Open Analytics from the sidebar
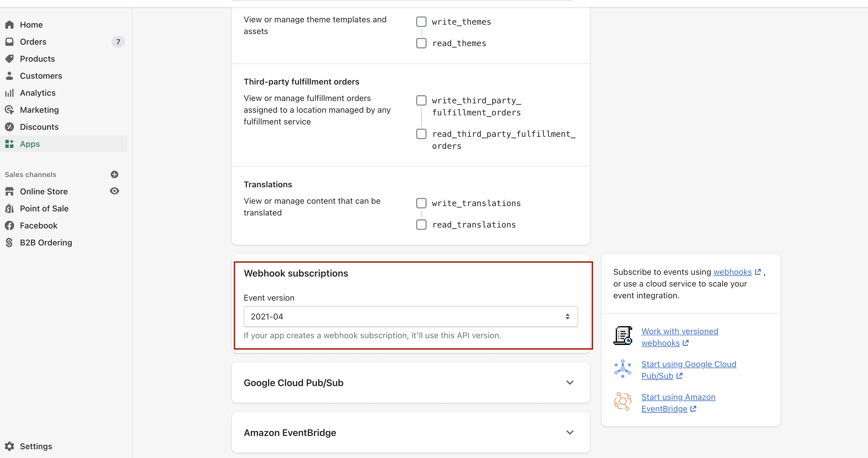868x458 pixels. [37, 93]
